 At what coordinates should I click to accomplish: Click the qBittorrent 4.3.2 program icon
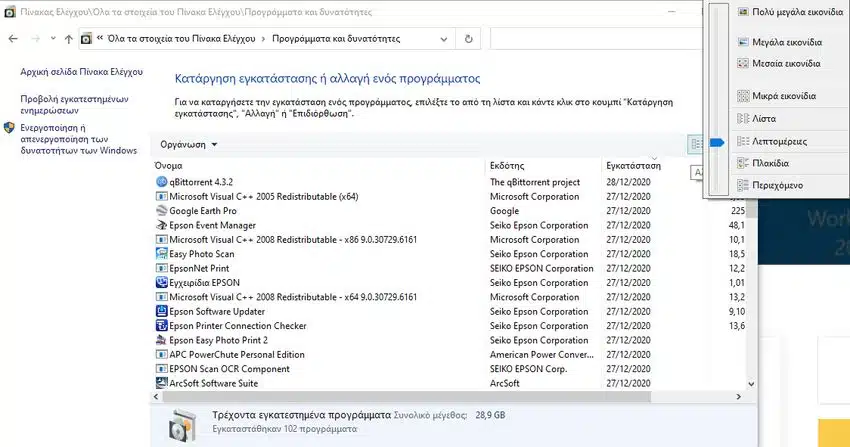pyautogui.click(x=162, y=182)
